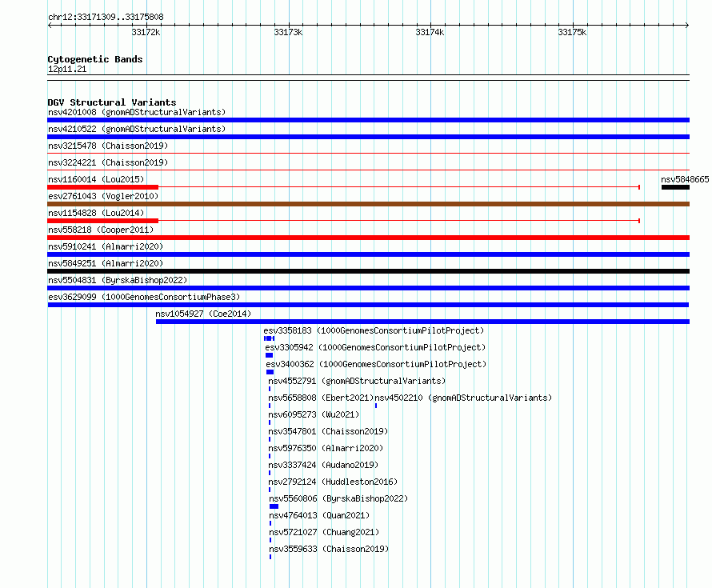Click the chr12:33171309..33175808 coordinates label

click(x=106, y=17)
